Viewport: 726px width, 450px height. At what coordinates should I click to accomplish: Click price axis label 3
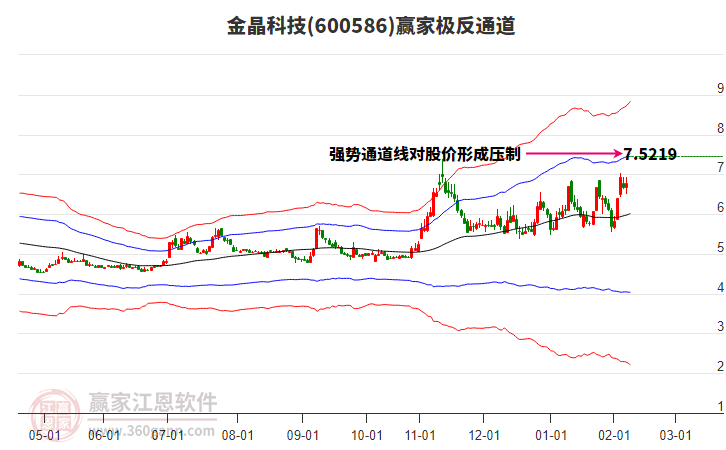tap(720, 326)
